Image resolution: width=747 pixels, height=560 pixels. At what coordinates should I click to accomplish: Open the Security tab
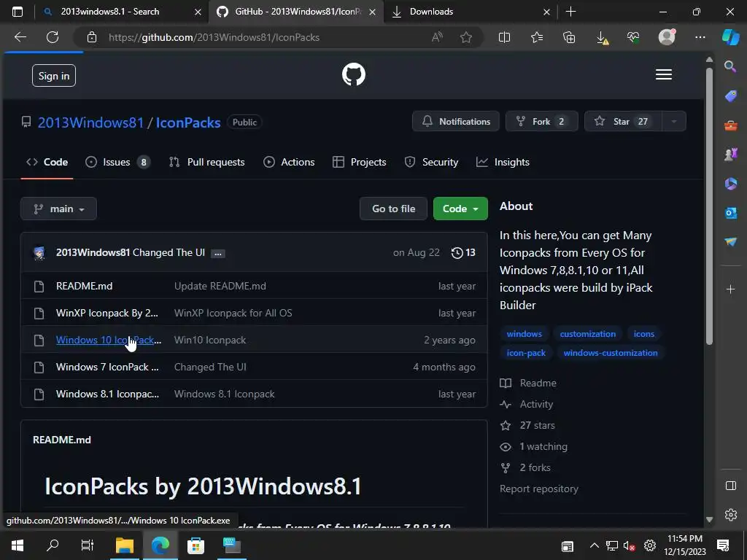click(431, 162)
